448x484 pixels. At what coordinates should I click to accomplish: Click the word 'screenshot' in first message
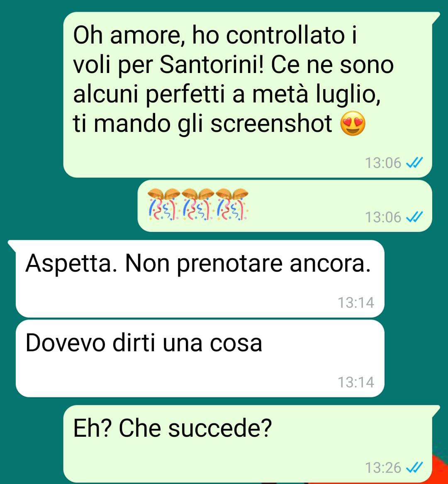pyautogui.click(x=271, y=124)
